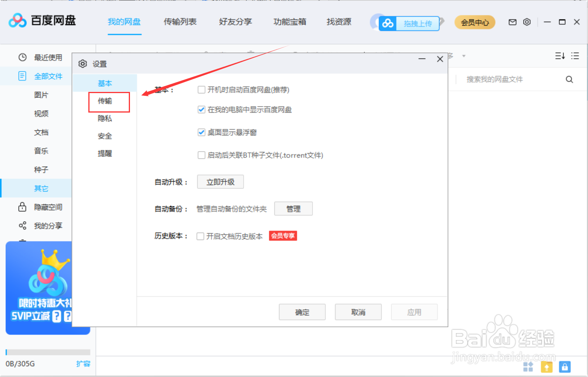This screenshot has height=377, width=588.
Task: Switch to 找资源 top tab
Action: click(x=339, y=22)
